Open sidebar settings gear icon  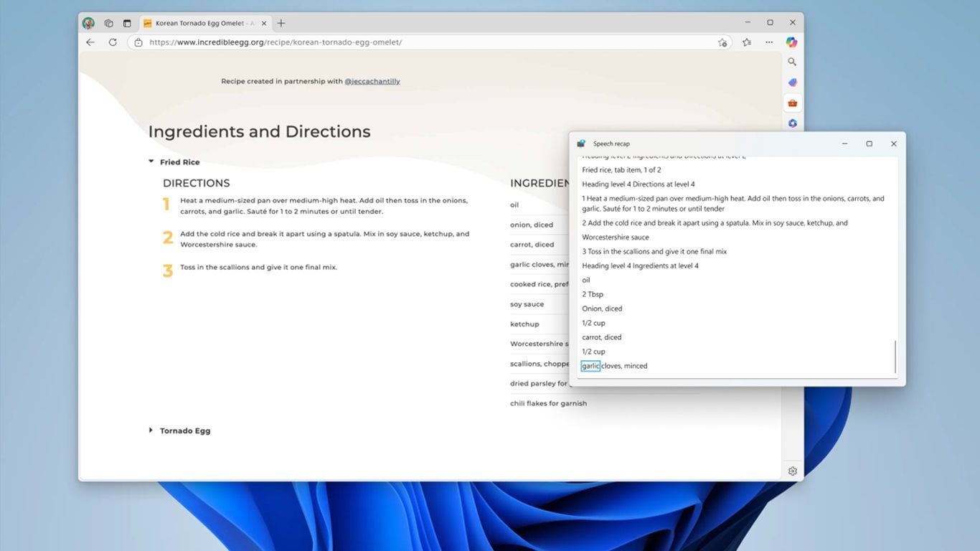coord(792,471)
